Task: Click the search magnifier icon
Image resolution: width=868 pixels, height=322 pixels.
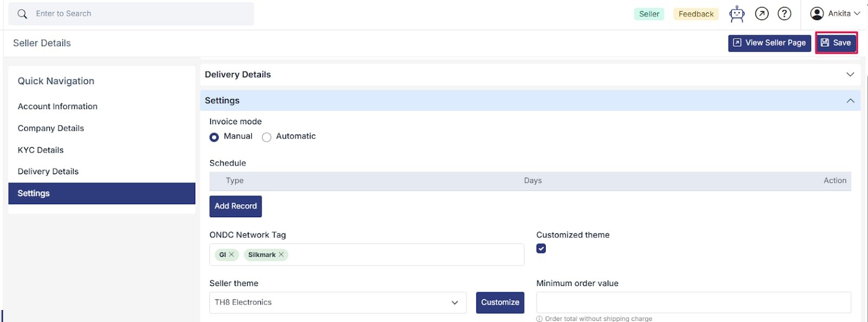Action: coord(22,14)
